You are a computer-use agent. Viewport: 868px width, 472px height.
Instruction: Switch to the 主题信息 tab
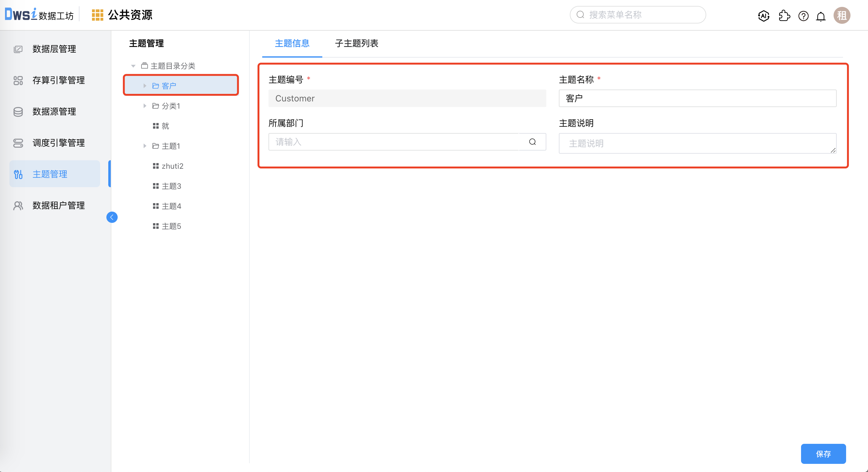click(292, 44)
